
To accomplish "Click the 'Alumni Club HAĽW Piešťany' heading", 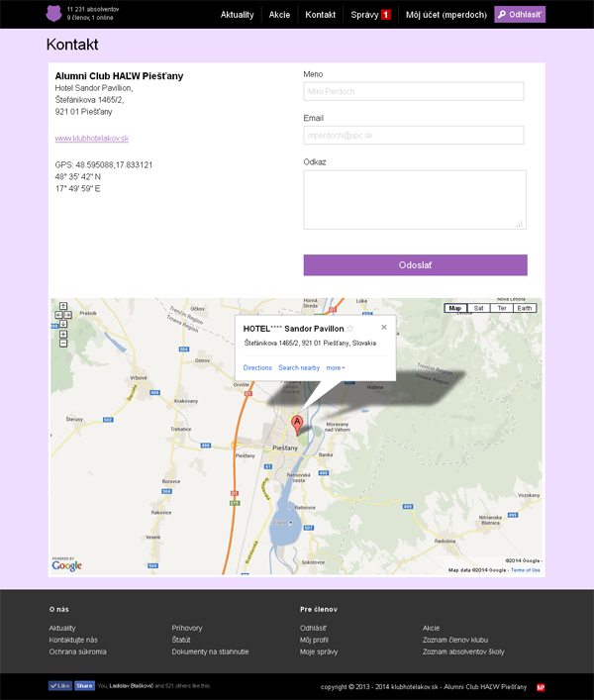I will coord(119,76).
